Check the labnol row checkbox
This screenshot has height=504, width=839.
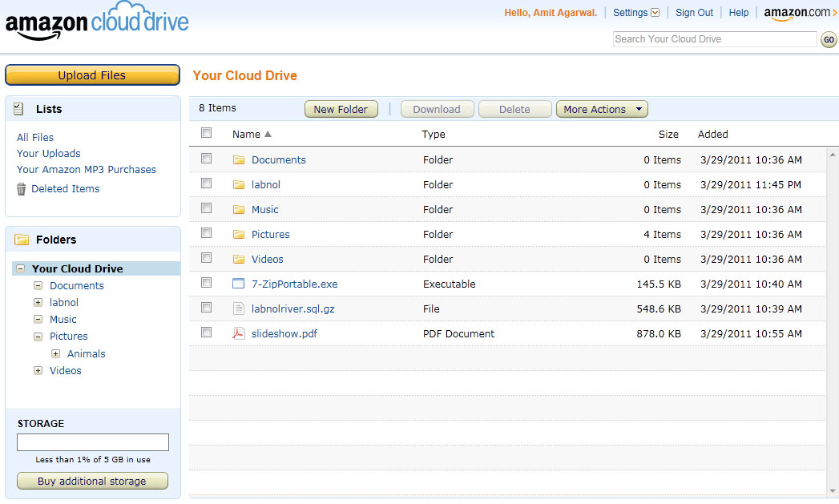tap(207, 183)
